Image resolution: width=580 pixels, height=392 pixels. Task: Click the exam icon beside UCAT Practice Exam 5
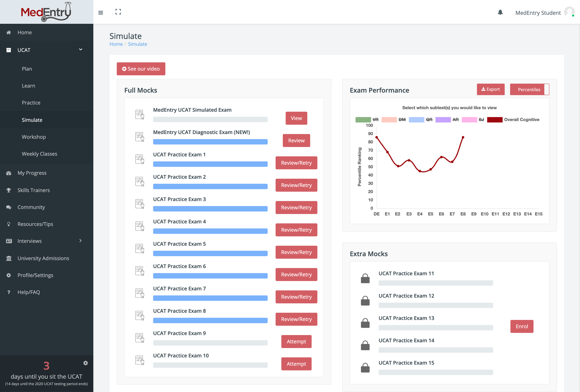click(139, 249)
